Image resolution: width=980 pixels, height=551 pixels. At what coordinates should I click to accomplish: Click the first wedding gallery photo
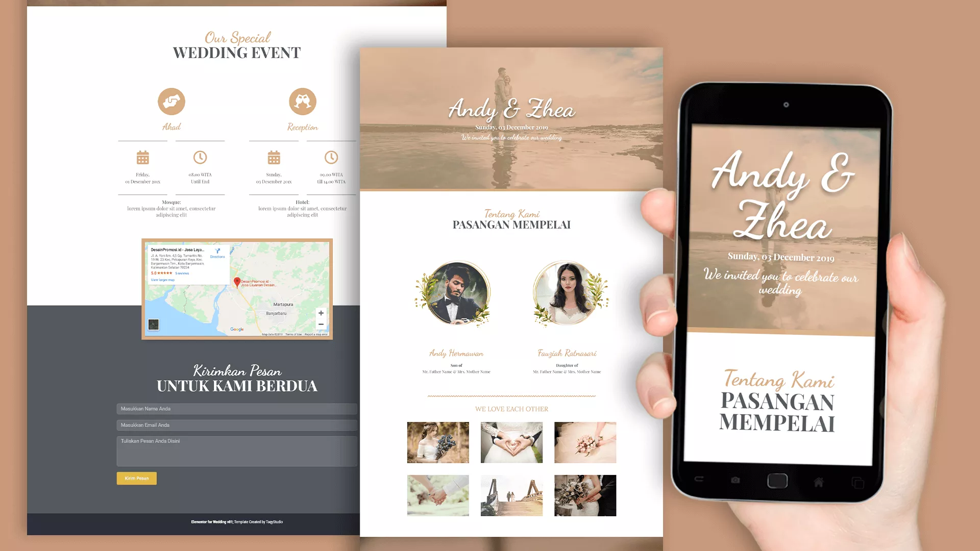(x=437, y=442)
